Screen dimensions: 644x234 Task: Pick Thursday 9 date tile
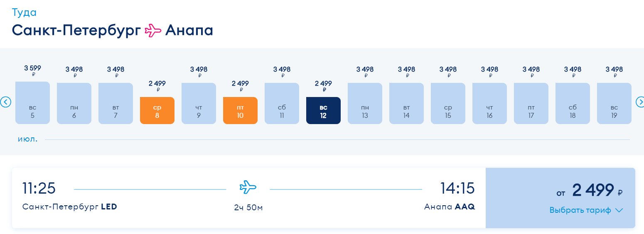click(199, 103)
